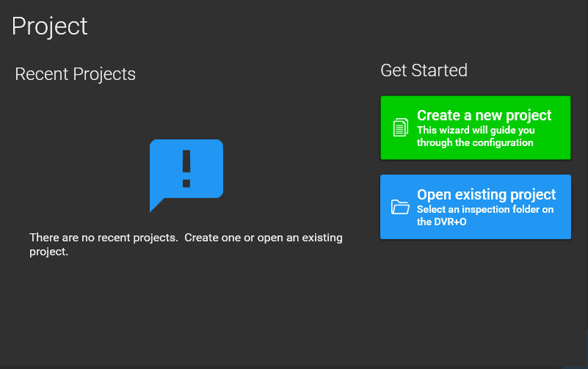The width and height of the screenshot is (588, 369).
Task: Click the right edge of the green button
Action: pyautogui.click(x=565, y=128)
